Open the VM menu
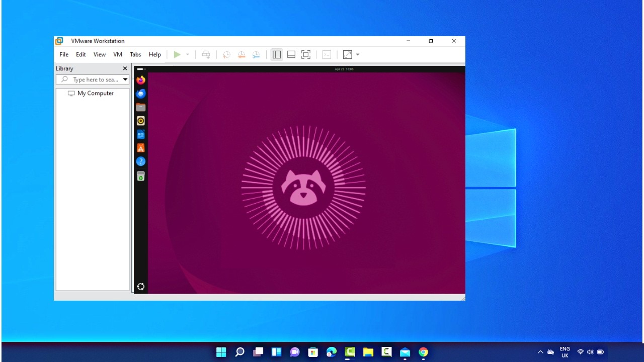This screenshot has height=362, width=644. [118, 54]
